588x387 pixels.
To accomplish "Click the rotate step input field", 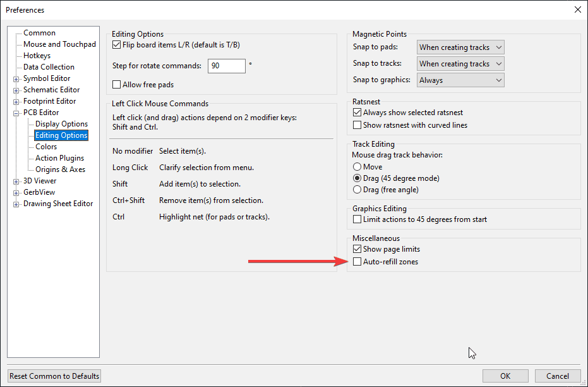I will point(225,66).
